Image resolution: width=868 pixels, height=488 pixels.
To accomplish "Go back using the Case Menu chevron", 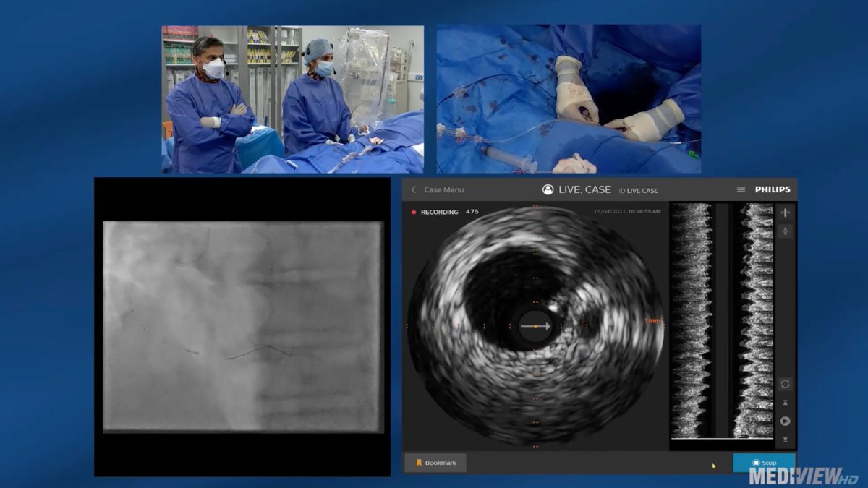I will (412, 189).
